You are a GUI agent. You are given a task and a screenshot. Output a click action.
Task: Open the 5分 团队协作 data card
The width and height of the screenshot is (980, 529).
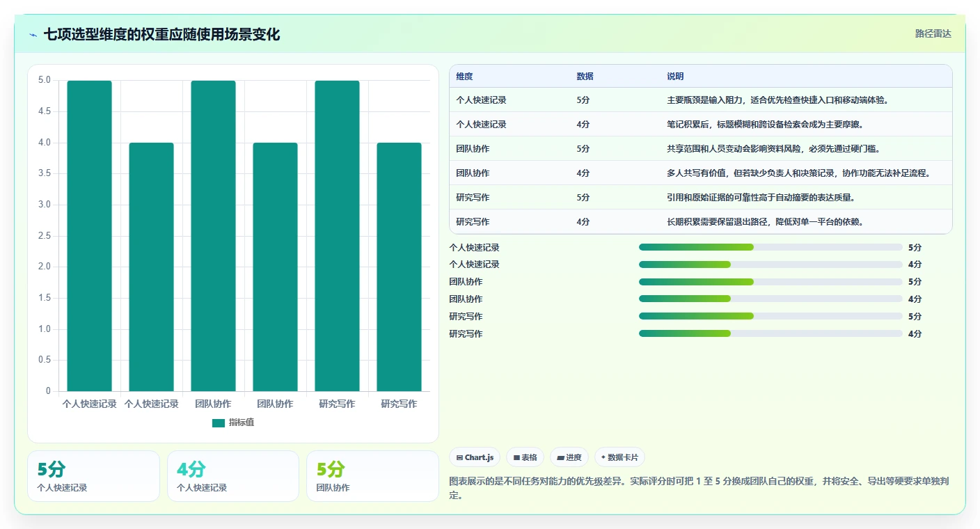point(372,476)
